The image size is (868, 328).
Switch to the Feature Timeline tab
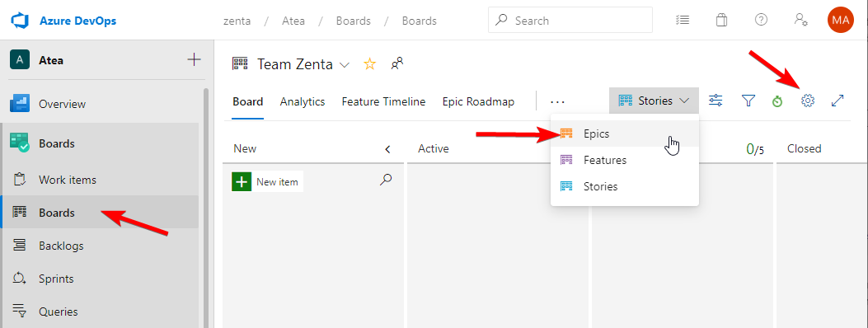tap(383, 101)
